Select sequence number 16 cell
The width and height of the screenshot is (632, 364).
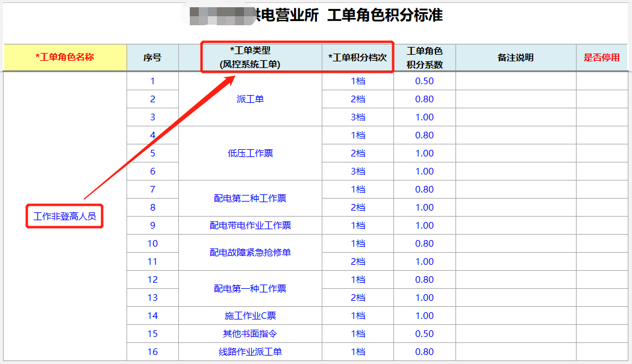(152, 352)
